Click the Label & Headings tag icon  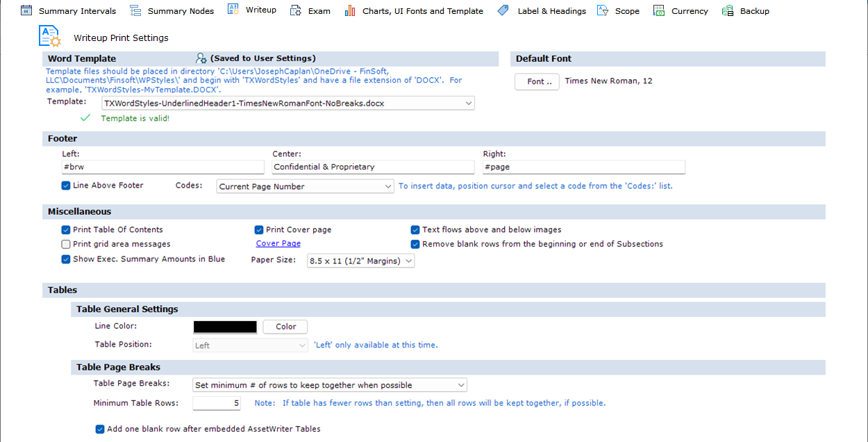[x=503, y=10]
